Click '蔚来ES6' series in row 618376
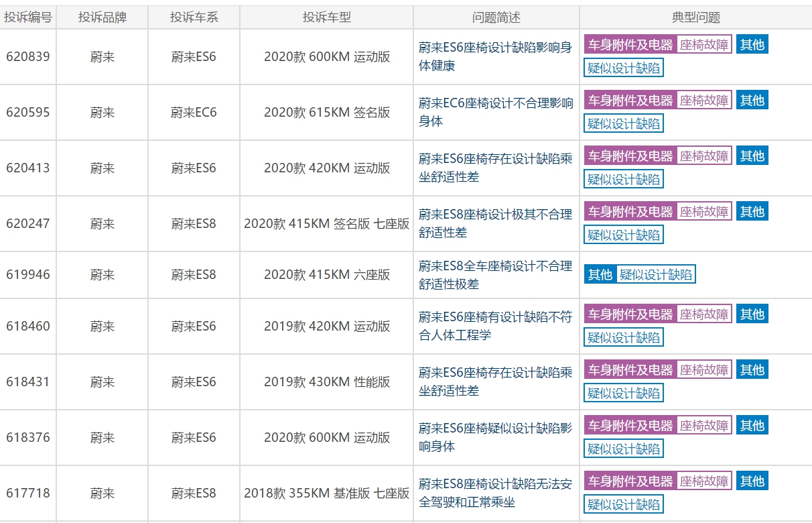 194,438
